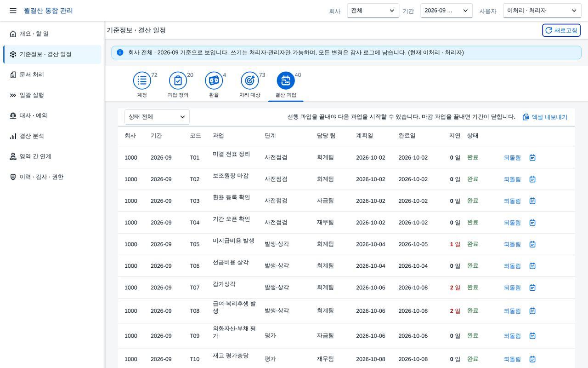The width and height of the screenshot is (588, 368).
Task: Click the scale icon for 대사 · 예외
Action: pos(13,116)
